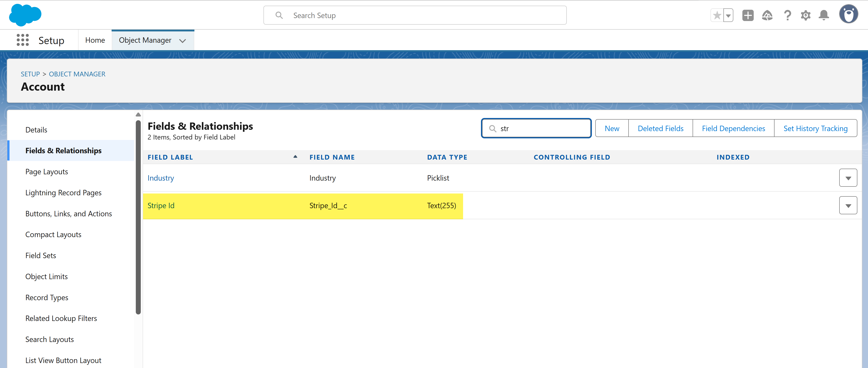Screen dimensions: 868x368
Task: Focus the Search Setup field
Action: coord(415,15)
